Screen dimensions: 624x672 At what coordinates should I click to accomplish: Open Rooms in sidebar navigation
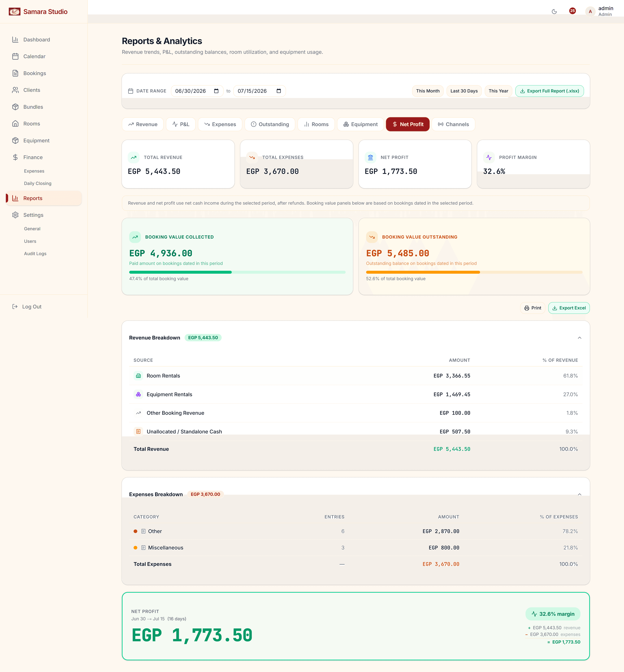[x=44, y=124]
